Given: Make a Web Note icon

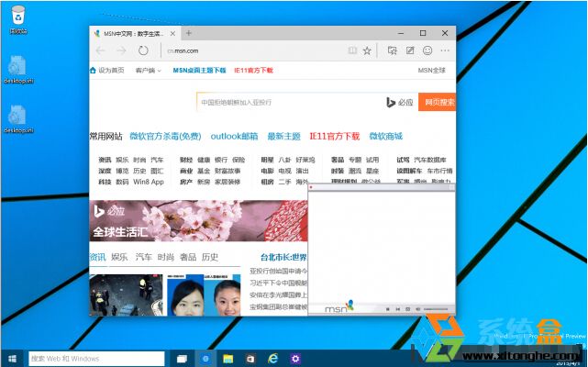Looking at the screenshot, I should click(x=410, y=50).
